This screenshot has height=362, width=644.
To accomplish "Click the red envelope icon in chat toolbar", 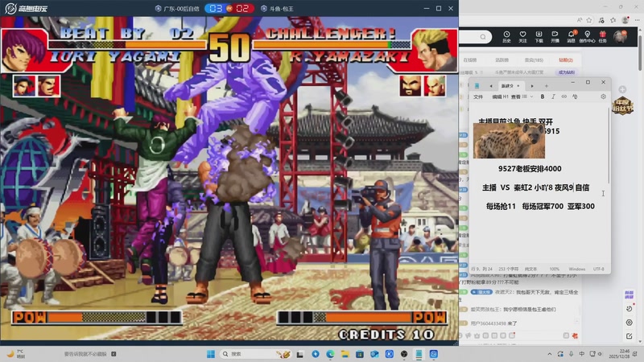I will pos(575,335).
